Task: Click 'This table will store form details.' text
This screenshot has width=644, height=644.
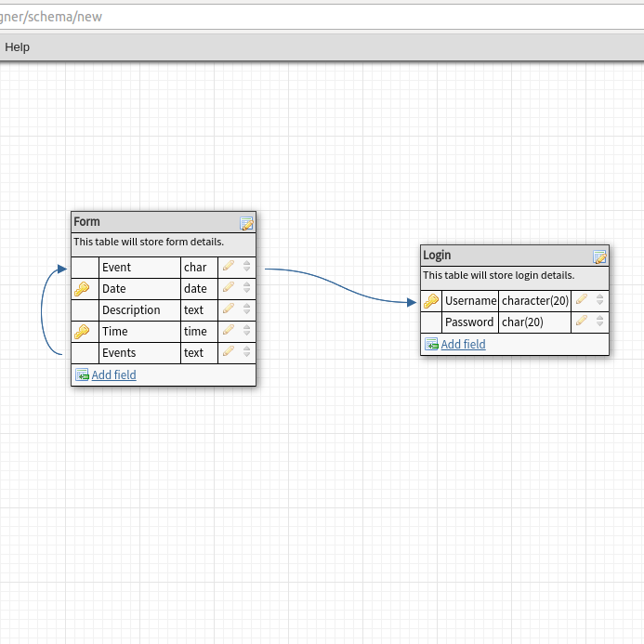Action: click(x=149, y=242)
